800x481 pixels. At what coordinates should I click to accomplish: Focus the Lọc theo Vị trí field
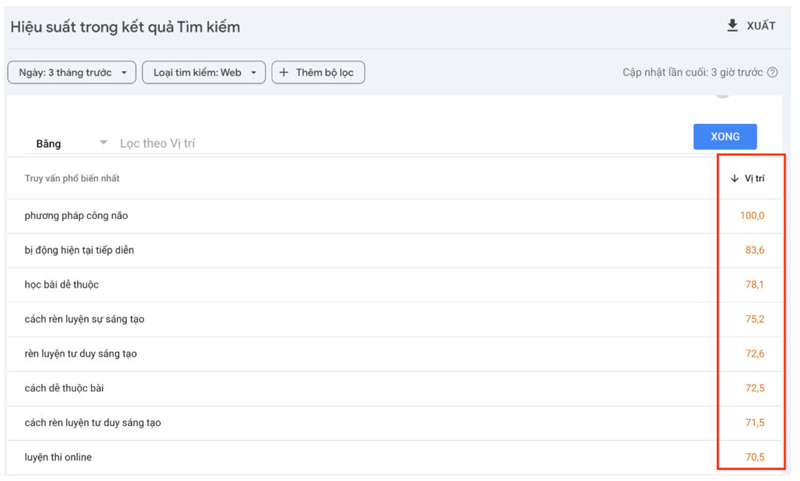300,144
